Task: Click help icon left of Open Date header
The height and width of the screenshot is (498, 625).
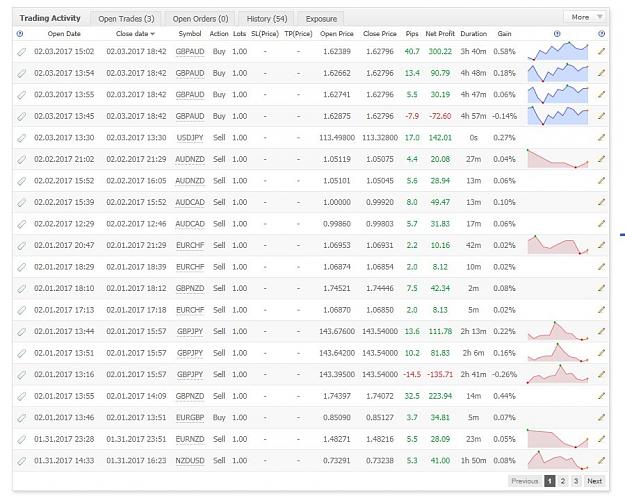Action: tap(20, 34)
